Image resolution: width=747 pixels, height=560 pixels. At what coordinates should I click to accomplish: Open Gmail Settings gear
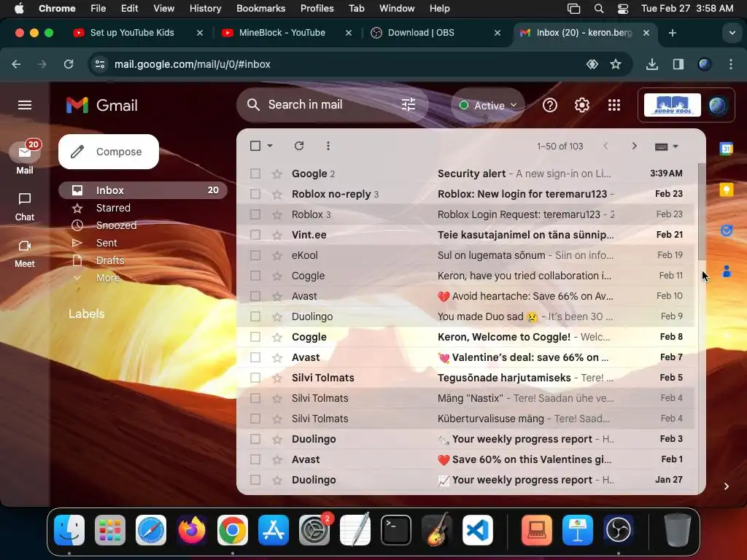[x=581, y=105]
